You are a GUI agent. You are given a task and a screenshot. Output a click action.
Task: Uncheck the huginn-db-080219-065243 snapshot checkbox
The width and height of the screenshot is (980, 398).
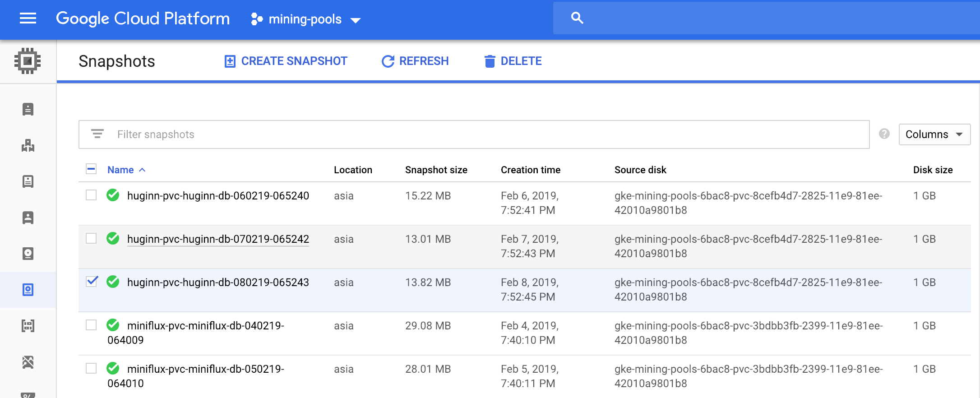[x=92, y=282]
